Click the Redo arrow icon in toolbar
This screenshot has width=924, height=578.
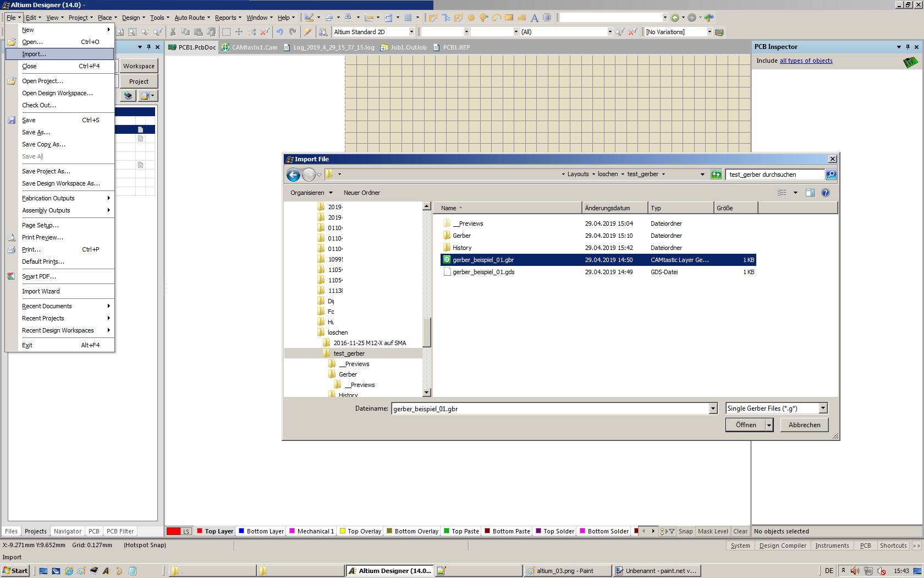coord(293,32)
